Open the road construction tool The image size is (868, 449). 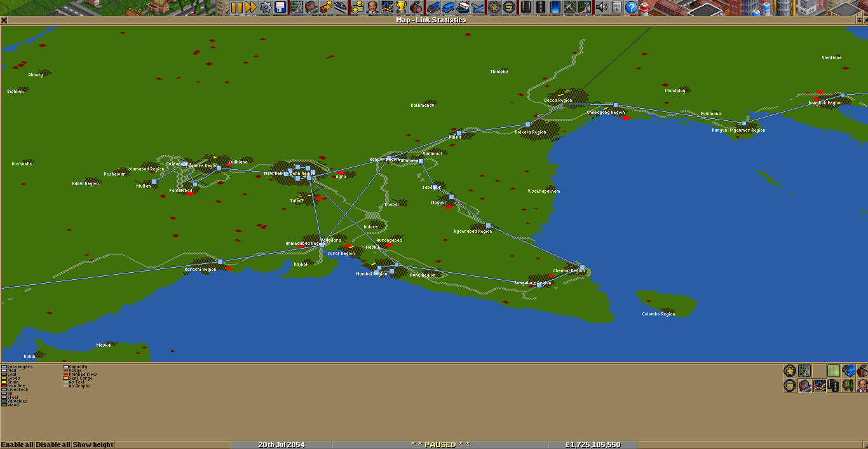pos(540,8)
